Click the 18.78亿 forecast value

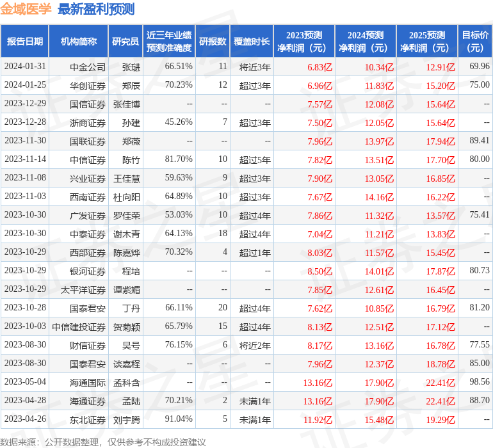[440, 364]
